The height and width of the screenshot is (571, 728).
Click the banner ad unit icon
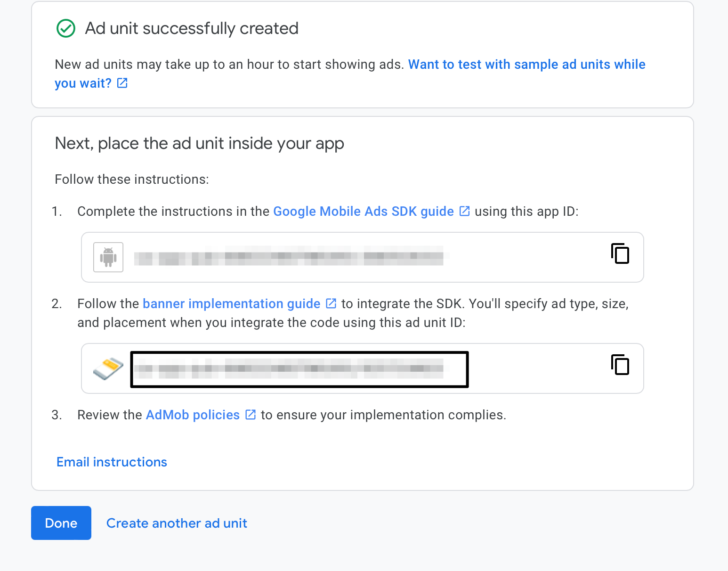pyautogui.click(x=108, y=368)
